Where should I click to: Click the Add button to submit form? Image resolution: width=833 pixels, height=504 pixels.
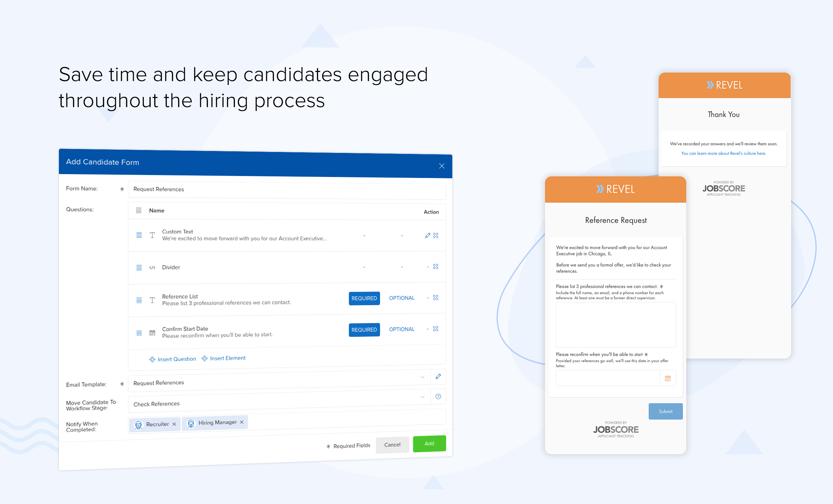coord(429,443)
